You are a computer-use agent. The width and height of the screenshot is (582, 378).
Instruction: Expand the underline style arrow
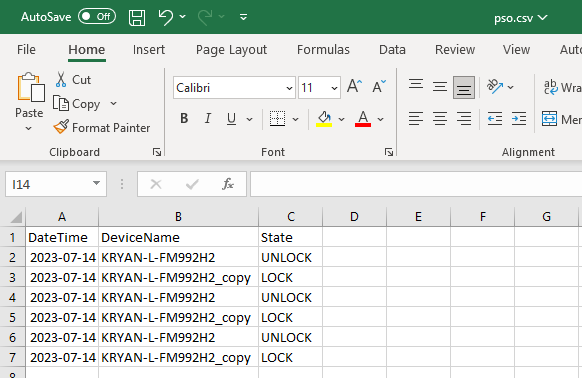[250, 119]
